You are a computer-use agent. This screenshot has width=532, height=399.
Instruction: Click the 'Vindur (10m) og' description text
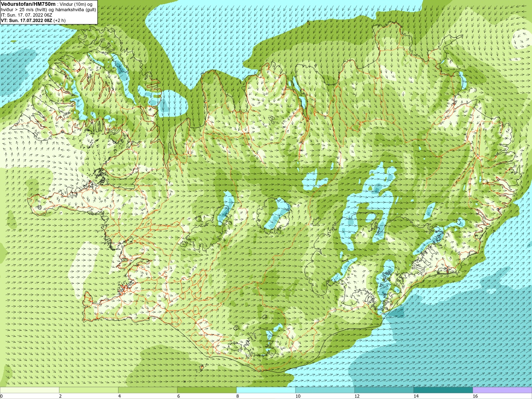[x=76, y=4]
